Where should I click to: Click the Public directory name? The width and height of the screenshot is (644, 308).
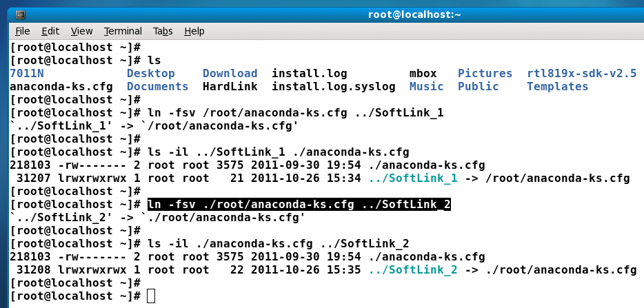[x=478, y=87]
